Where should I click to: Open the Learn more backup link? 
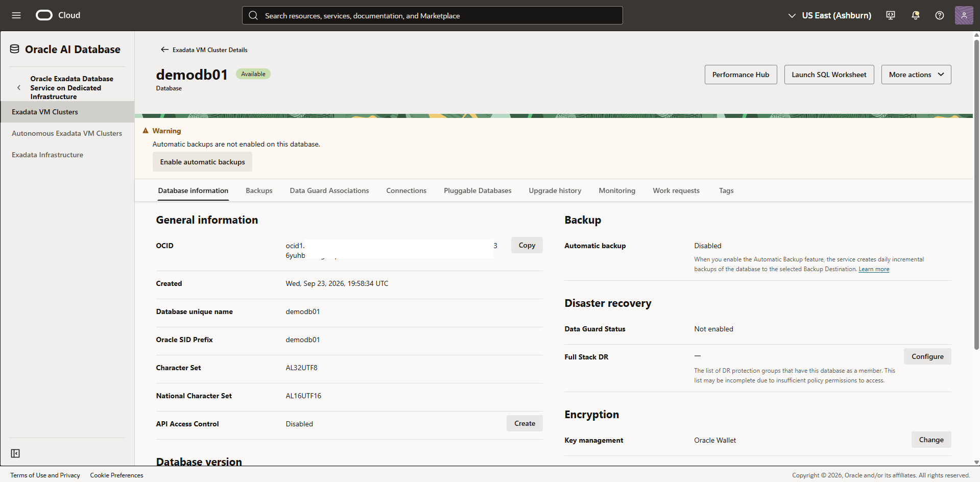click(874, 269)
